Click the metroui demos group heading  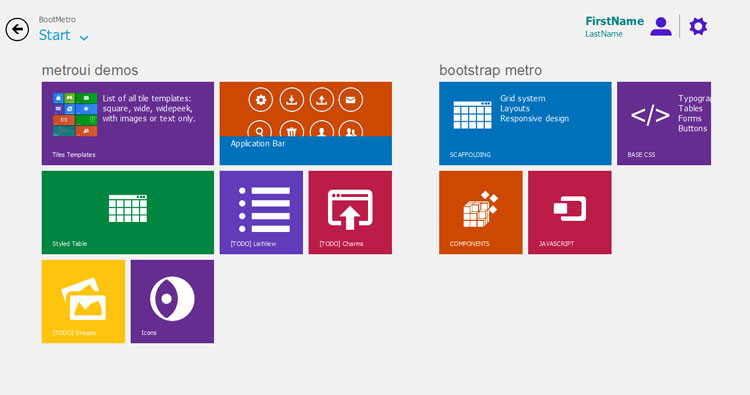pyautogui.click(x=90, y=70)
